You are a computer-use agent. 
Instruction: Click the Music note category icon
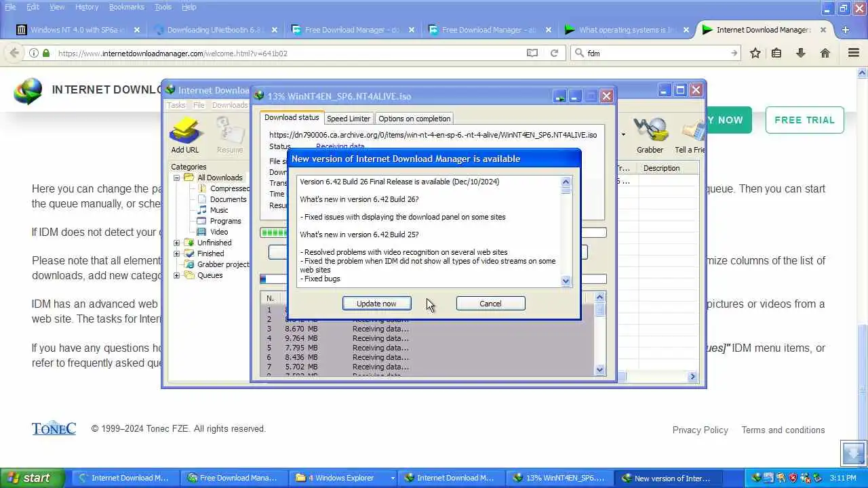pos(202,210)
